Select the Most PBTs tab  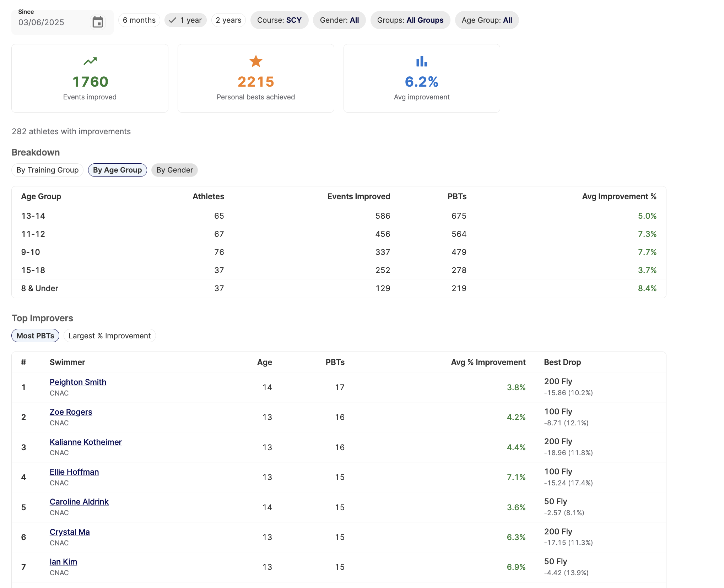pyautogui.click(x=35, y=336)
